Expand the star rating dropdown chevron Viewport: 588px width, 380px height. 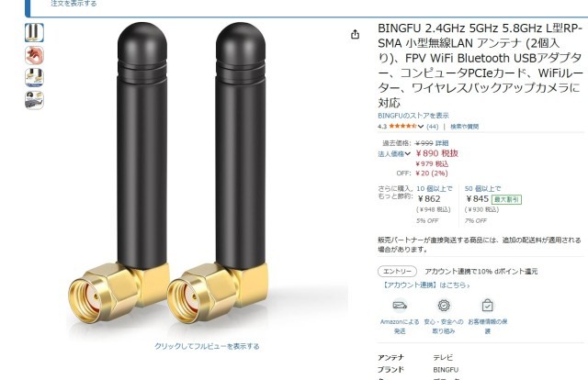click(x=421, y=127)
